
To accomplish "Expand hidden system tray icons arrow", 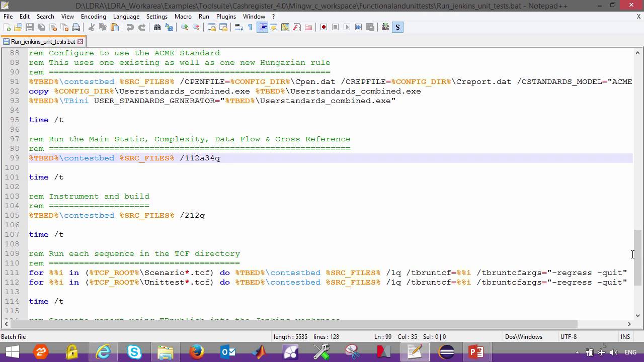I will point(577,352).
